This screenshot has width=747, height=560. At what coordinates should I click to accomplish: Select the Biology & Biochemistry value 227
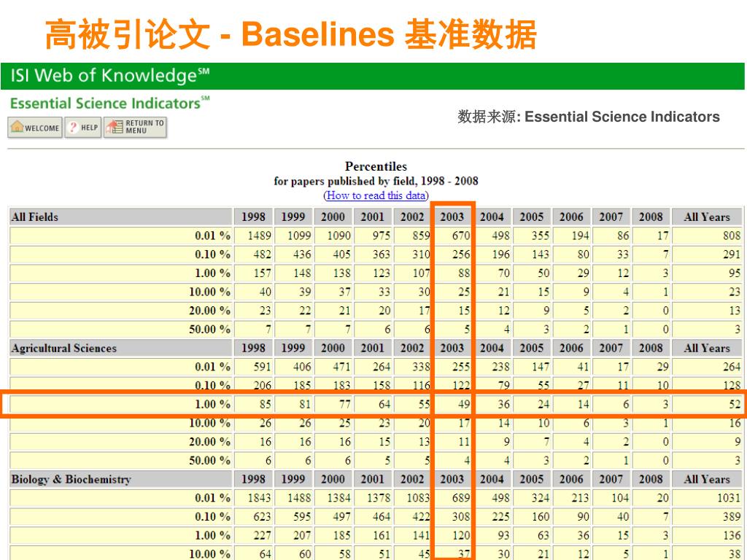click(262, 535)
